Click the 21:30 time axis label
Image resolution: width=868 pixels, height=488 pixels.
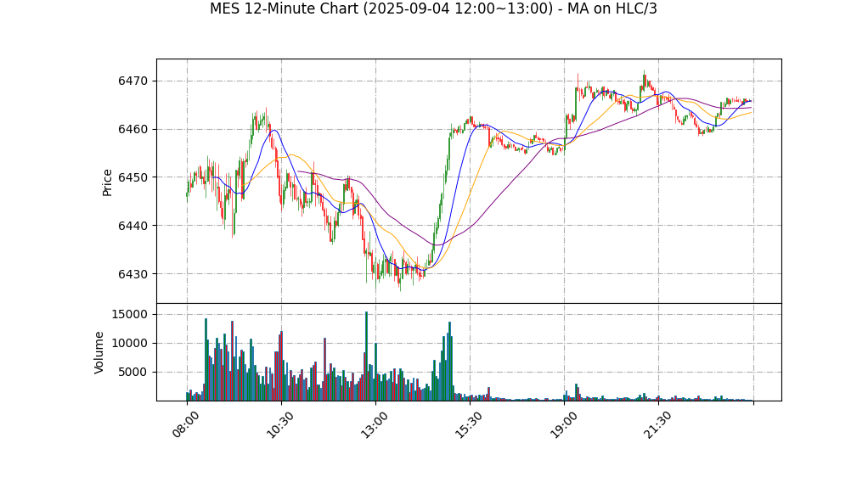click(x=657, y=424)
